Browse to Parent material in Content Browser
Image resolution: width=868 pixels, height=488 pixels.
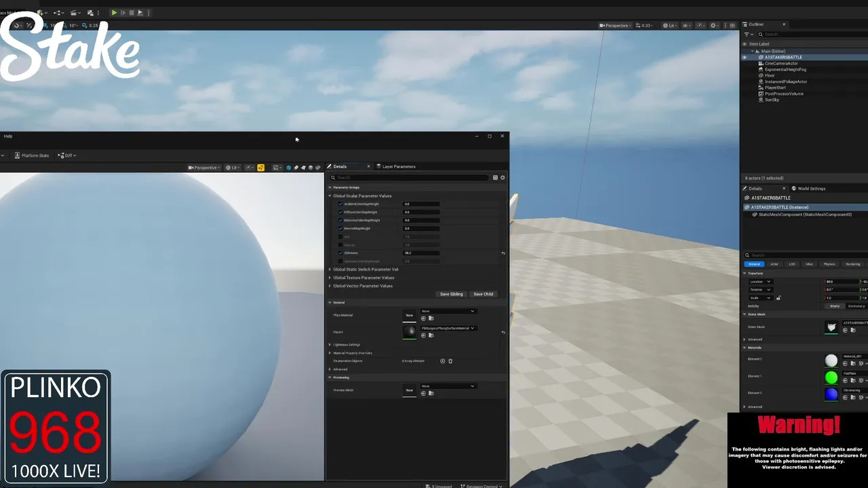point(431,335)
